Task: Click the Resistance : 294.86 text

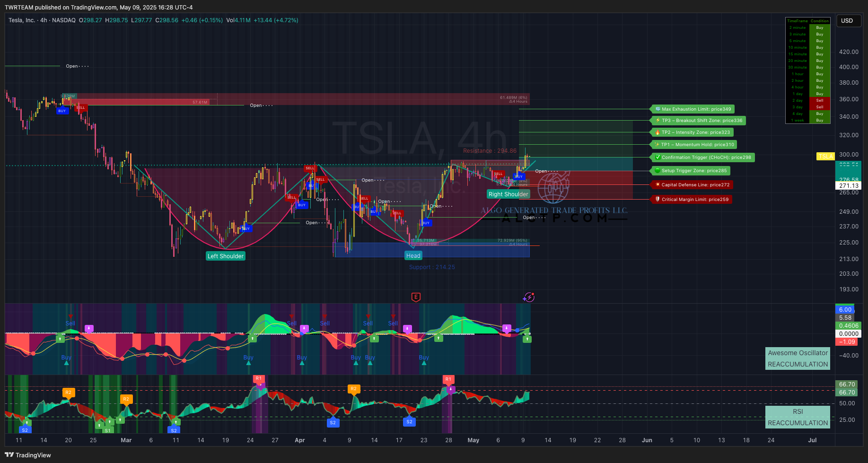Action: point(490,151)
